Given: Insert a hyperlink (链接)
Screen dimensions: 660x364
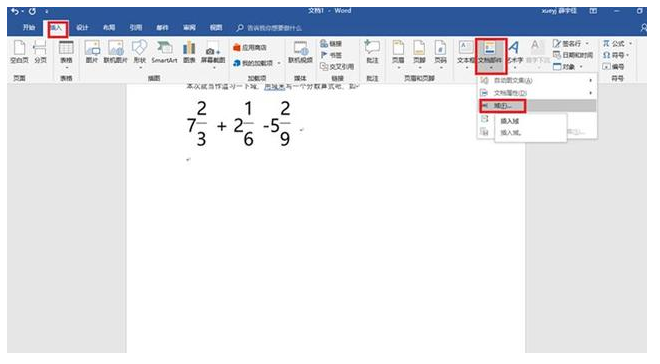Looking at the screenshot, I should click(331, 44).
